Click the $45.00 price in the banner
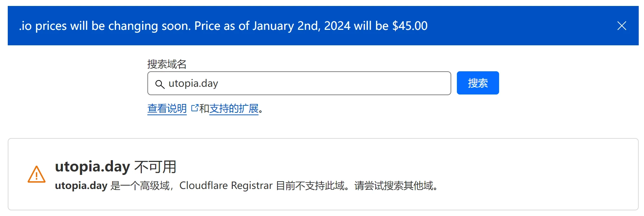Image resolution: width=644 pixels, height=216 pixels. (410, 26)
